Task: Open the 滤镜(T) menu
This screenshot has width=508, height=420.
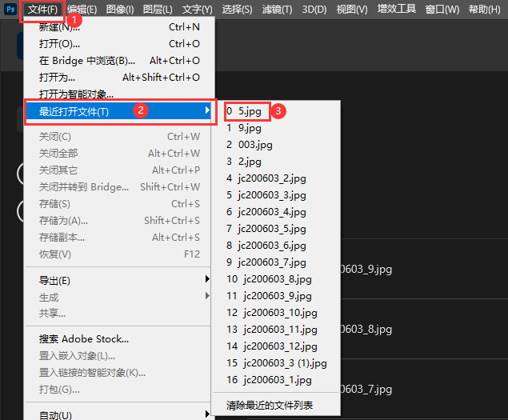Action: (277, 10)
